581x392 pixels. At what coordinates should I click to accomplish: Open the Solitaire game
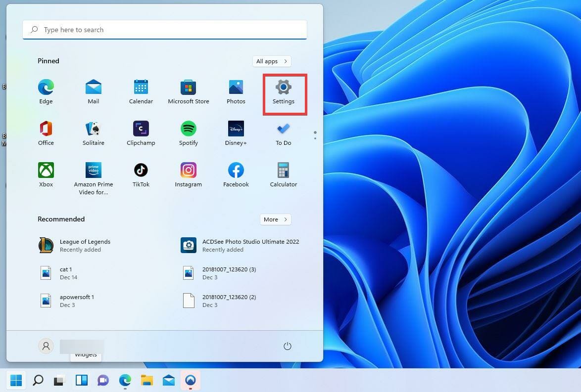pos(94,133)
